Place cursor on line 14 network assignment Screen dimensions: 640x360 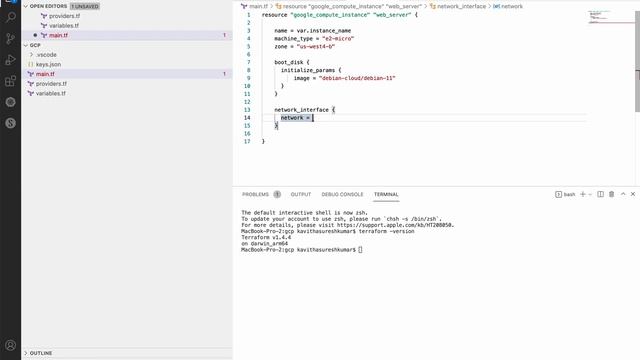(x=295, y=118)
